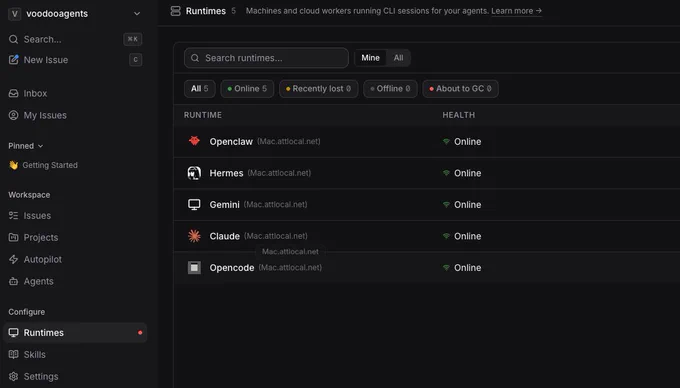Image resolution: width=680 pixels, height=388 pixels.
Task: Click the Runtimes header server icon
Action: [x=175, y=11]
